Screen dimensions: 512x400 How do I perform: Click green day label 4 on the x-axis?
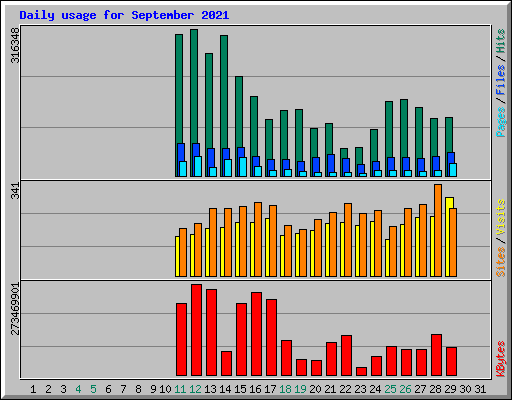click(x=78, y=389)
